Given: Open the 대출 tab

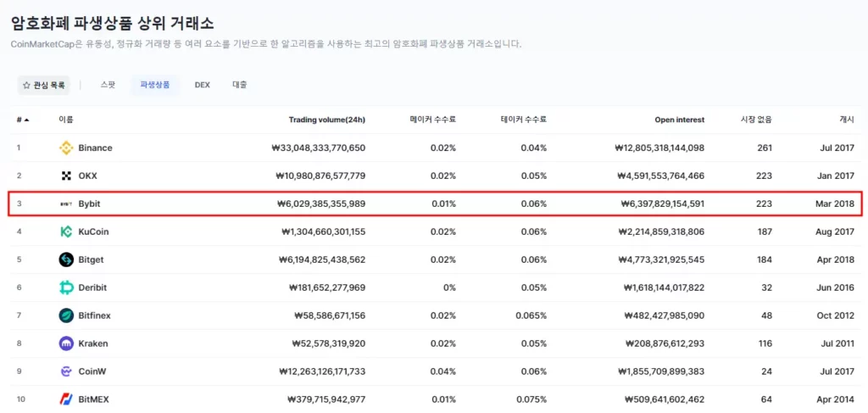Looking at the screenshot, I should (x=240, y=86).
